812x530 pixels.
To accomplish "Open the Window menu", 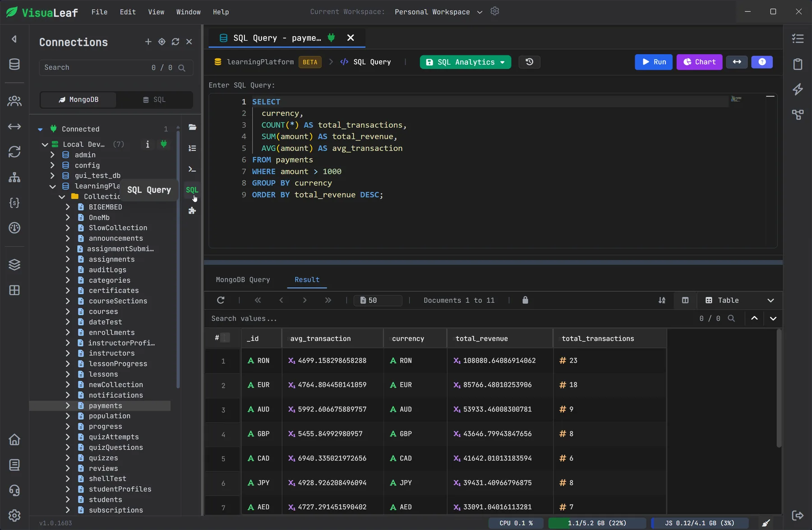I will click(x=189, y=12).
